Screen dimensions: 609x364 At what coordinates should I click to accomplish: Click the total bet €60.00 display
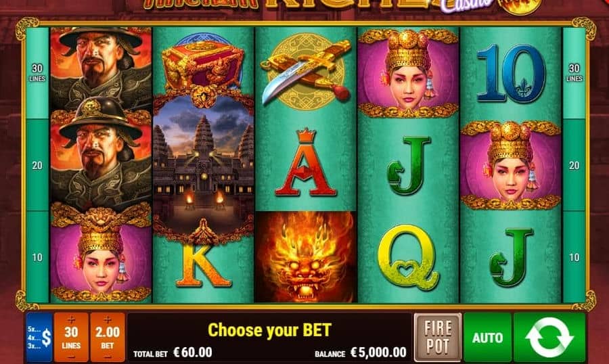click(x=173, y=352)
